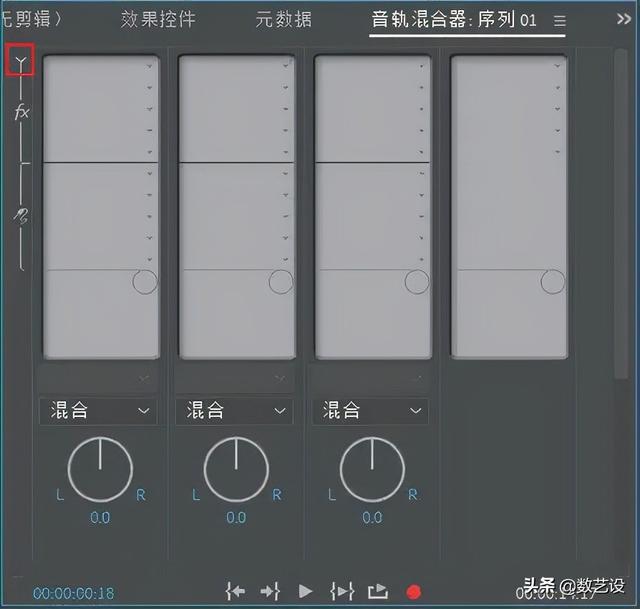Go to Out point button
This screenshot has height=609, width=640.
point(270,591)
